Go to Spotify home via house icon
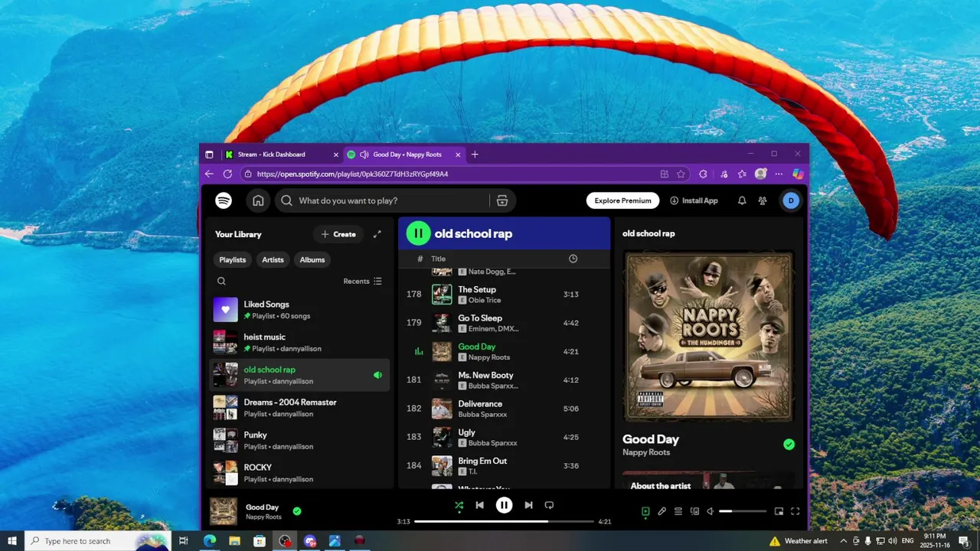The height and width of the screenshot is (551, 980). pos(258,201)
